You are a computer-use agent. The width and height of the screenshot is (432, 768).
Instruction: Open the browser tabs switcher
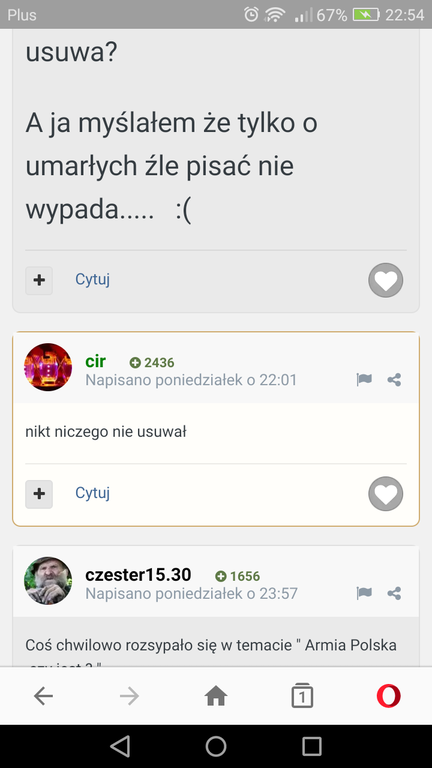[x=302, y=695]
